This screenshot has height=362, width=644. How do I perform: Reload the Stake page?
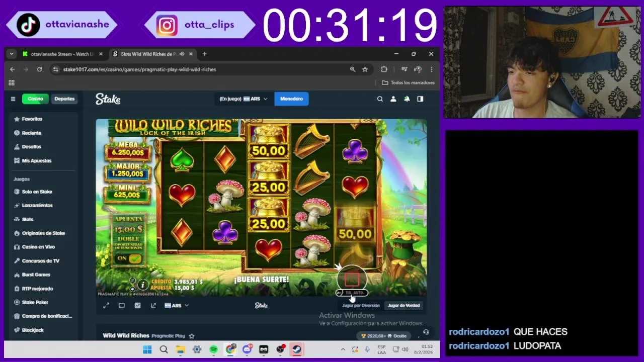pyautogui.click(x=39, y=69)
